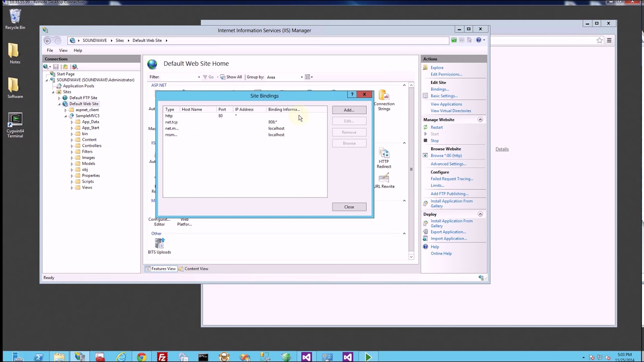Open the File menu in IIS Manager
644x362 pixels.
point(50,50)
